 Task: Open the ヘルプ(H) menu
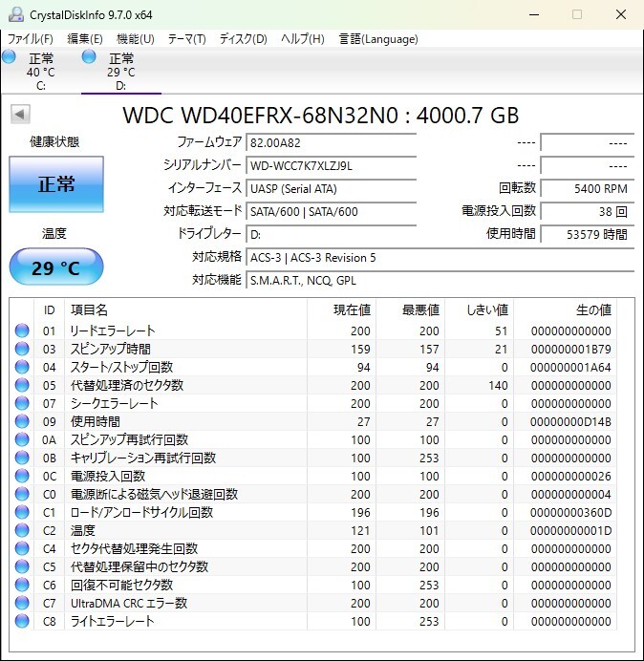(303, 39)
